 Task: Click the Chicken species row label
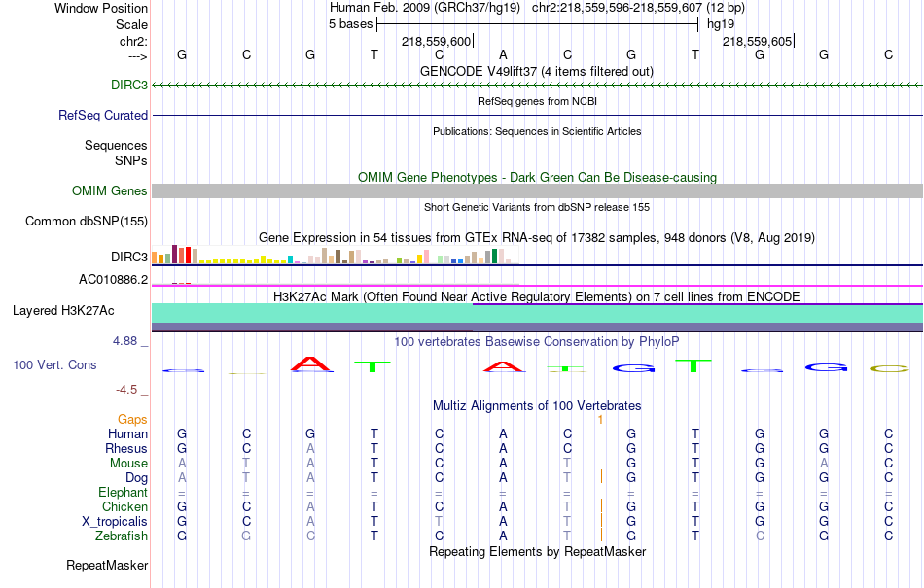pyautogui.click(x=124, y=506)
